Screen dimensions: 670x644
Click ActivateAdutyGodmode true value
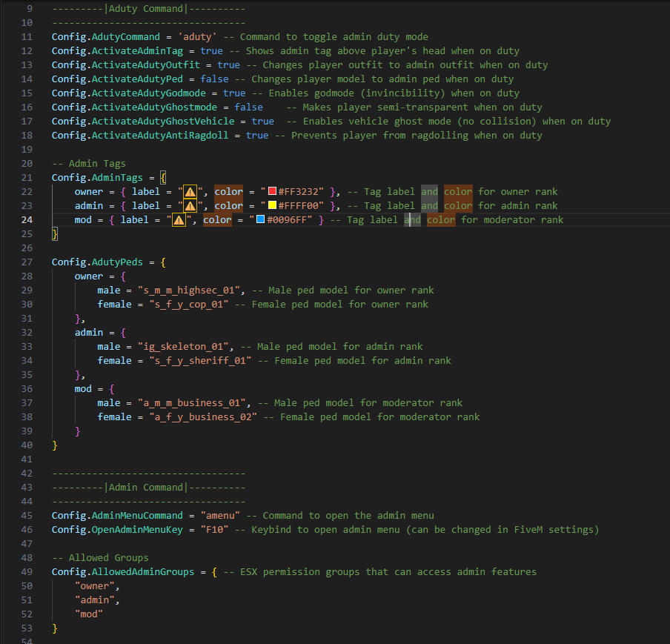235,93
